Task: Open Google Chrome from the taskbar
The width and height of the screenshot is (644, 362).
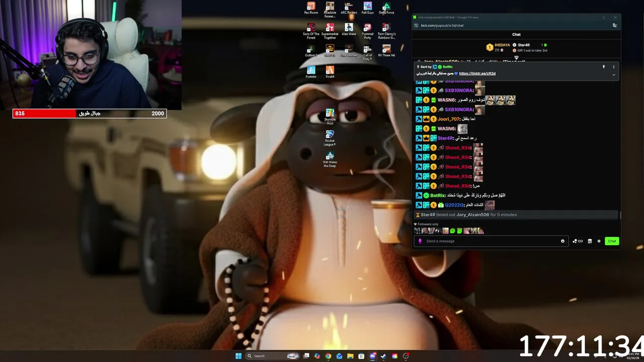Action: tap(328, 356)
